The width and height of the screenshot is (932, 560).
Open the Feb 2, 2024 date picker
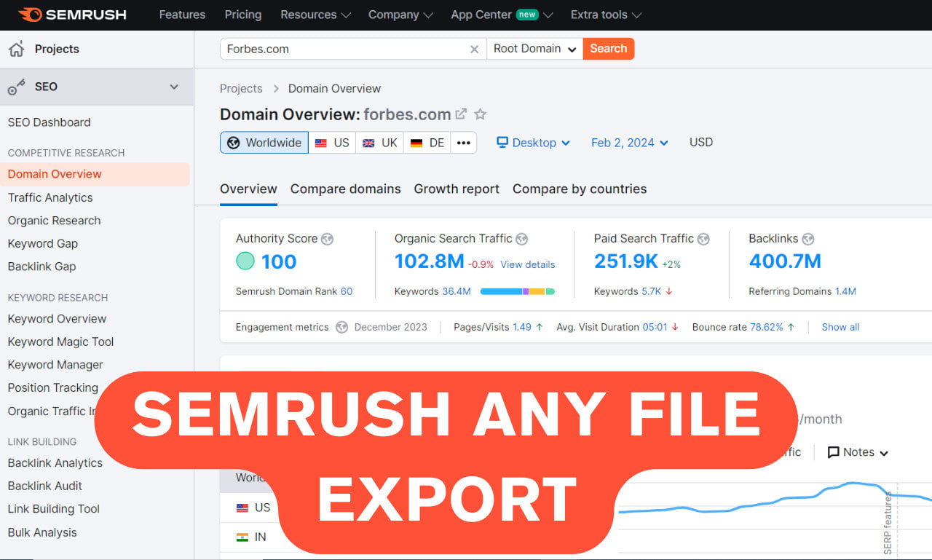click(629, 143)
